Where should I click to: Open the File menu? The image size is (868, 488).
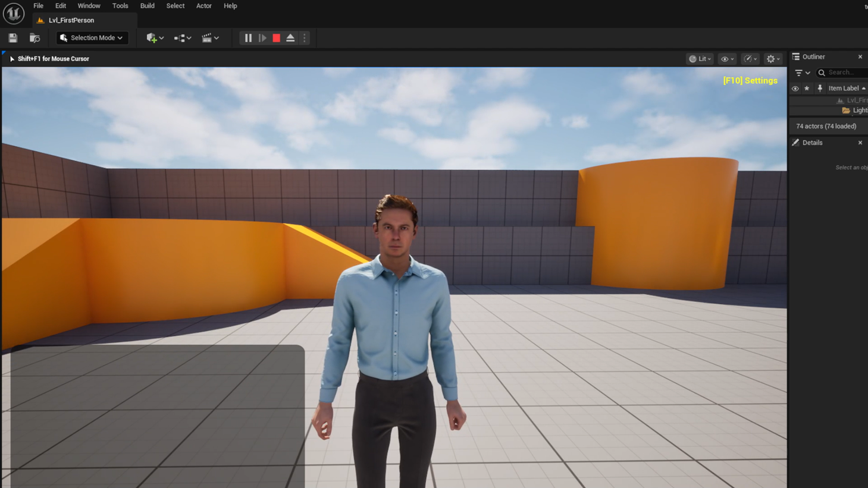click(38, 6)
